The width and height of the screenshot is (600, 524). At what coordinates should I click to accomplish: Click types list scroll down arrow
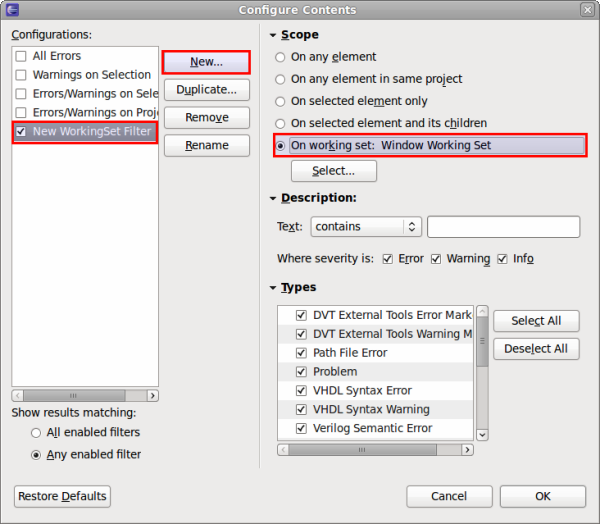(x=482, y=435)
